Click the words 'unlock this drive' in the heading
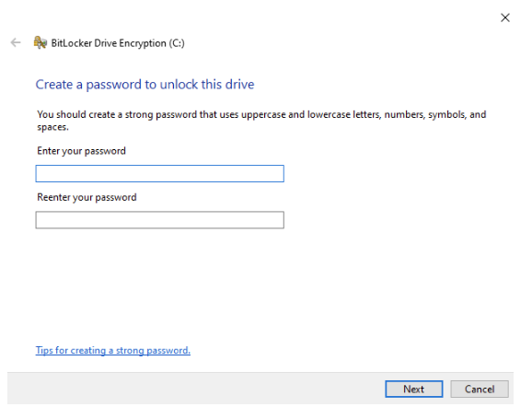The image size is (532, 419). pyautogui.click(x=207, y=84)
